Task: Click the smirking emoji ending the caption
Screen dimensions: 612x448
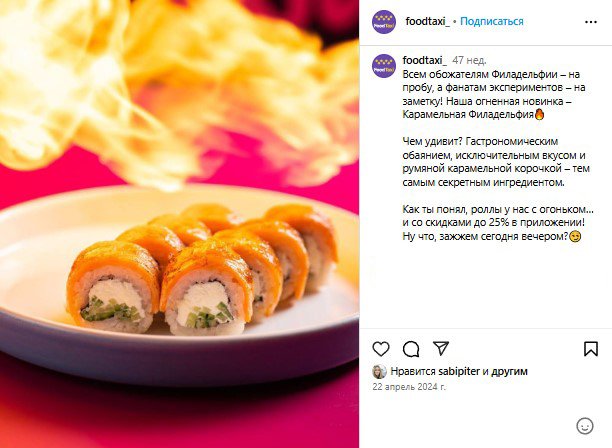Action: 575,236
